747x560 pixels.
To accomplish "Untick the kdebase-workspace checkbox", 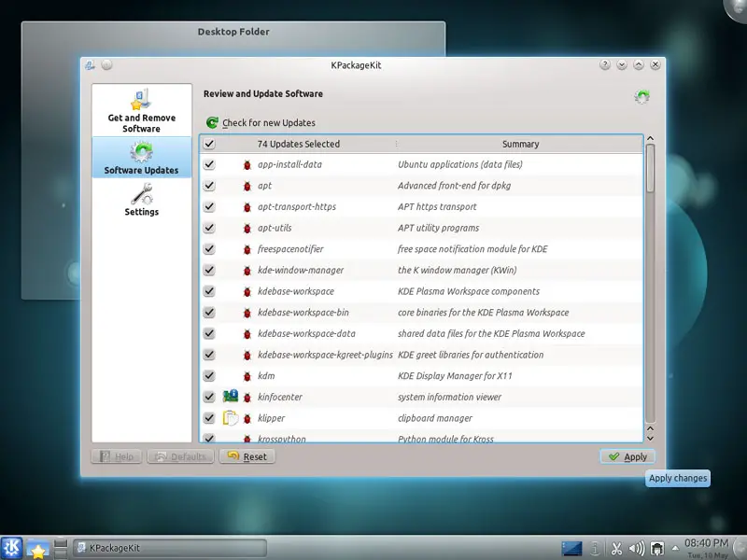I will 209,291.
